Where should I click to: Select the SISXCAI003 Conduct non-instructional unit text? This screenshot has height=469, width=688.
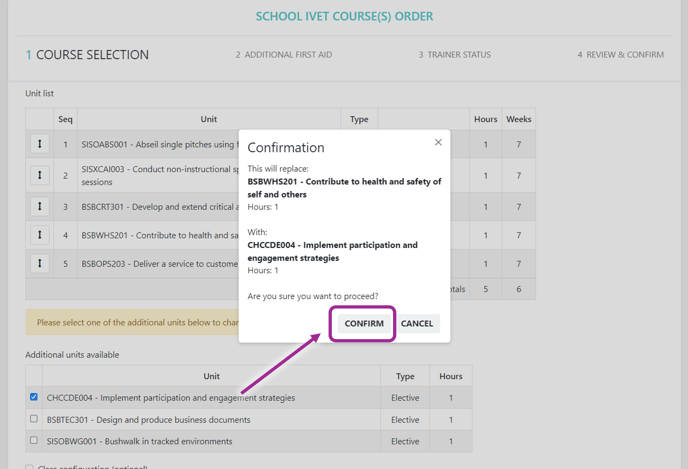pyautogui.click(x=160, y=175)
